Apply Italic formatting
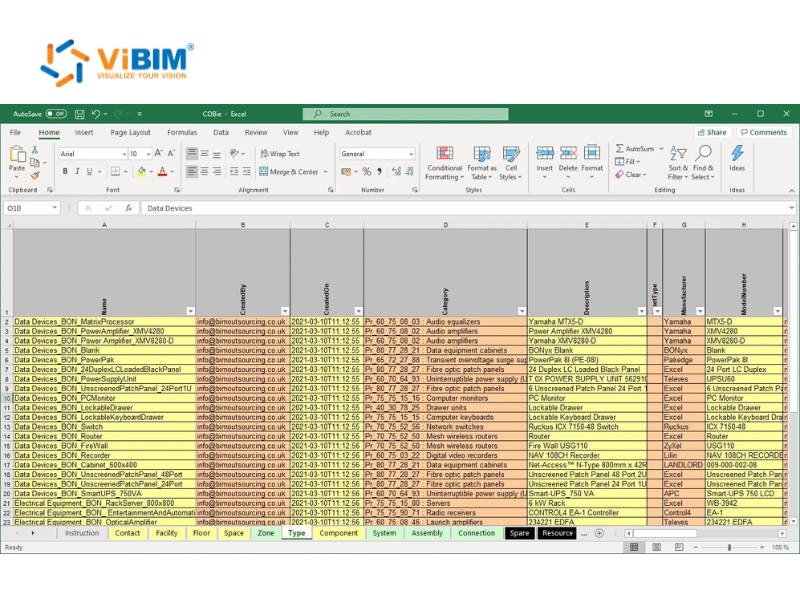 point(77,171)
